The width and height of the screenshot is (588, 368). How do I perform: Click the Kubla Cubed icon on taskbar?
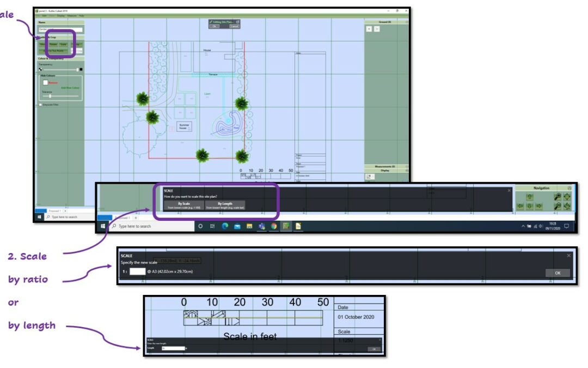286,226
